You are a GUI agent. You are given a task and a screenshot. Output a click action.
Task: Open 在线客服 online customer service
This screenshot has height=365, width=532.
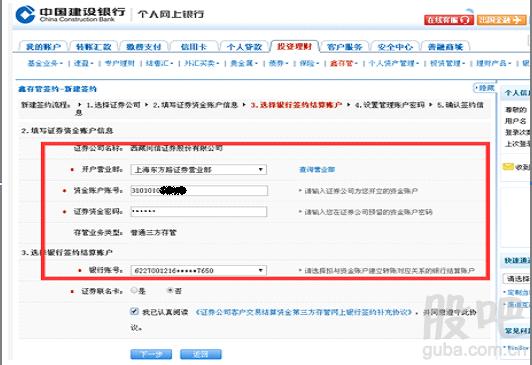pyautogui.click(x=449, y=20)
